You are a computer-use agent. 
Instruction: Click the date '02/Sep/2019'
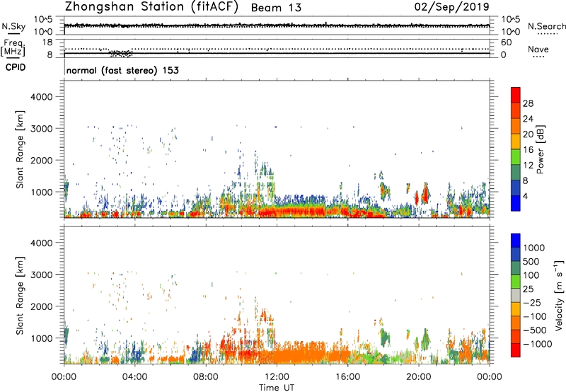451,6
